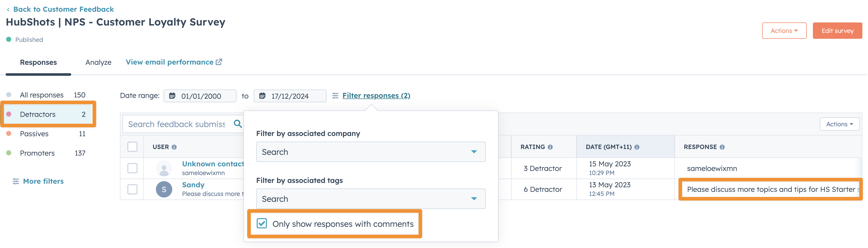Open the top Actions dropdown beside Edit survey

pyautogui.click(x=784, y=31)
